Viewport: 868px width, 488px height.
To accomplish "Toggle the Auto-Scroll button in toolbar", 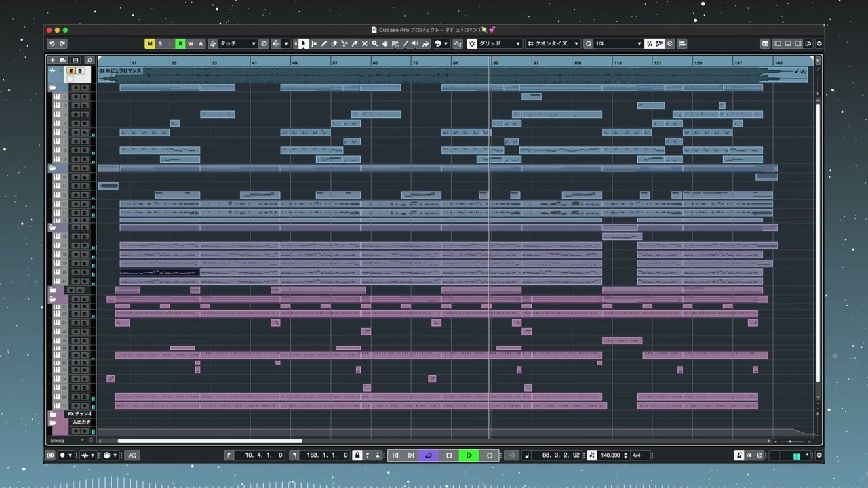I will pyautogui.click(x=276, y=43).
